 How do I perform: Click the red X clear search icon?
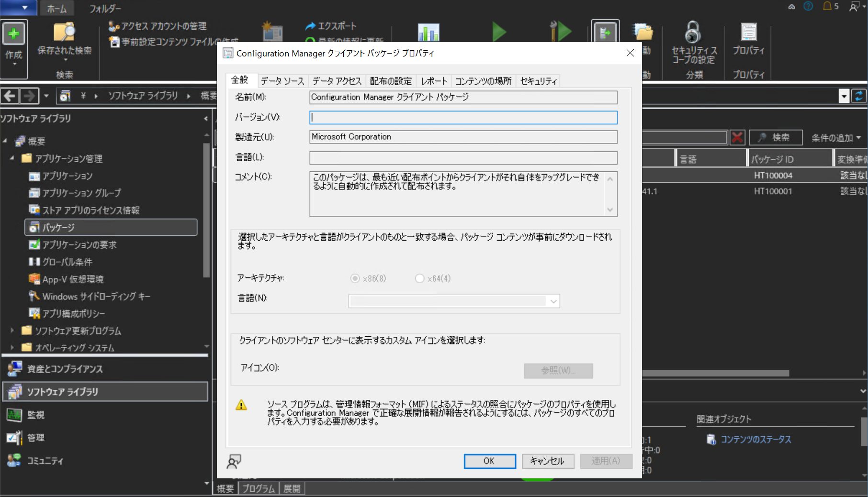point(737,138)
